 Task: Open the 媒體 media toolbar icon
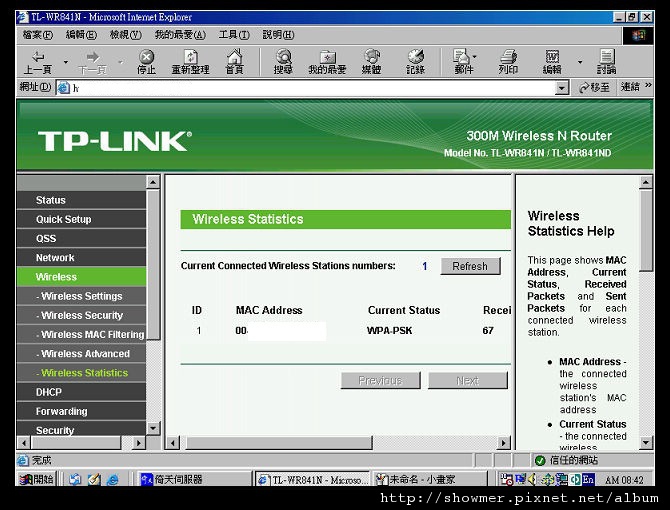tap(371, 62)
